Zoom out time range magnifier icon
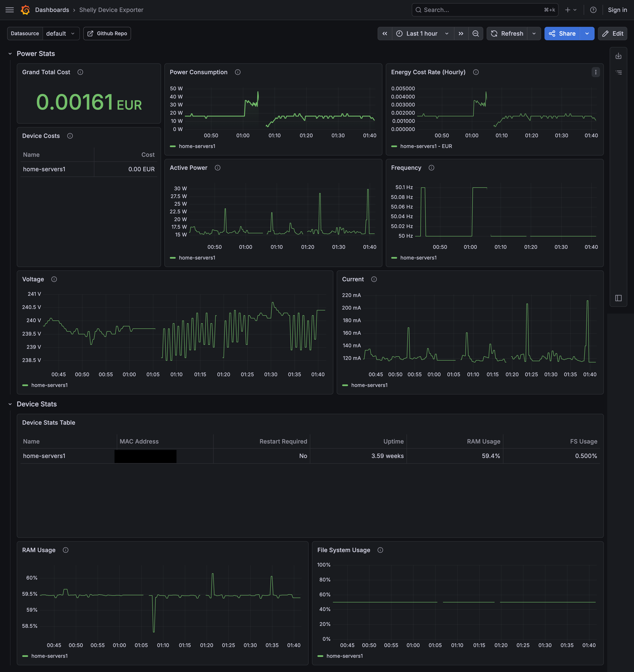 pos(475,34)
